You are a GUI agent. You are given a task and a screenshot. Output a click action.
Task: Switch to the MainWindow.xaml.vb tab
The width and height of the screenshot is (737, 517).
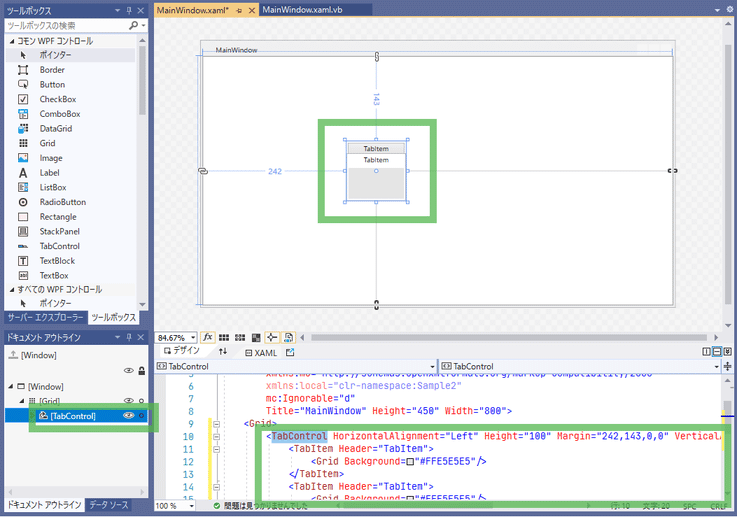coord(300,9)
